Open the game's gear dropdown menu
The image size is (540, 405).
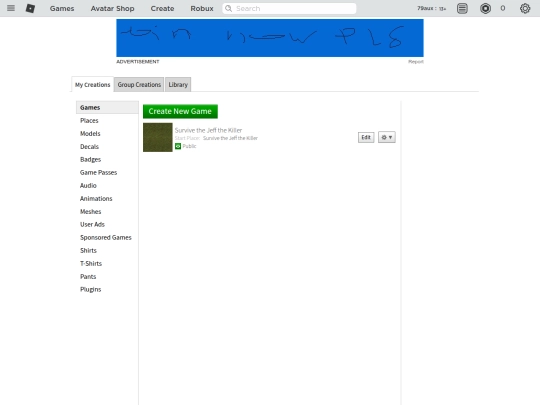386,137
